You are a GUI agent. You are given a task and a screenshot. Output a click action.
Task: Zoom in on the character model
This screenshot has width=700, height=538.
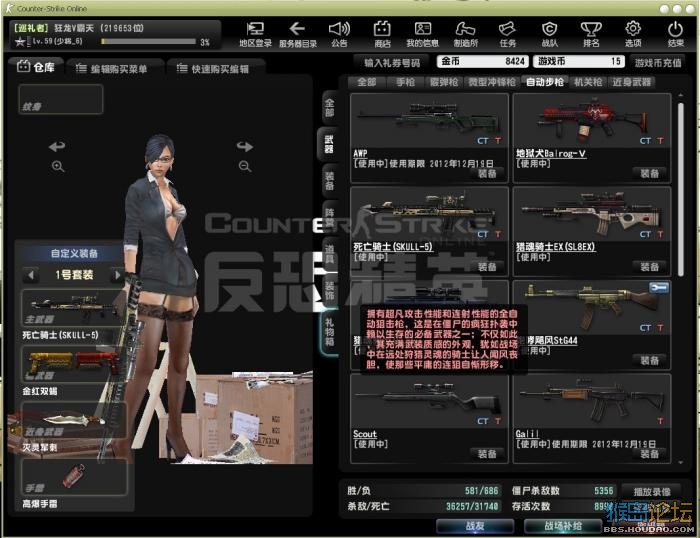click(58, 167)
